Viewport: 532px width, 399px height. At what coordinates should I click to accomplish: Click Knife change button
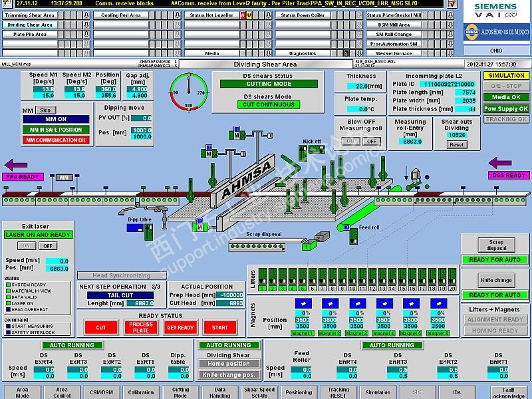click(x=496, y=280)
